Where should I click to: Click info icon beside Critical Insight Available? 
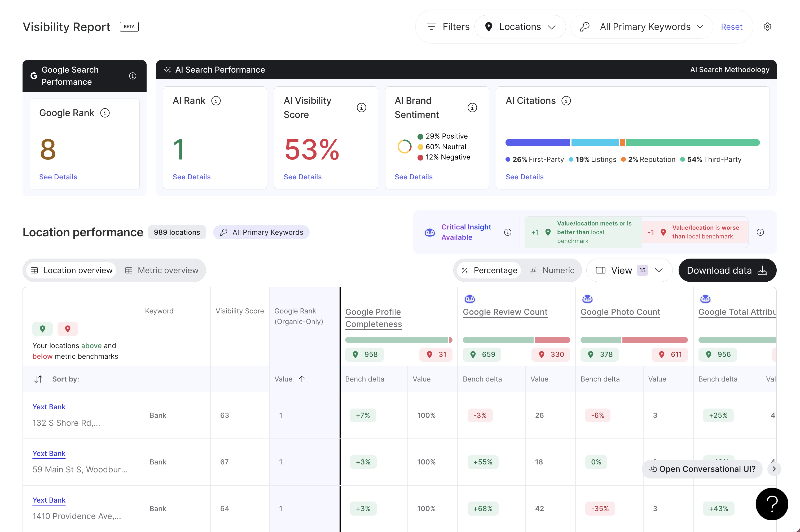coord(507,232)
